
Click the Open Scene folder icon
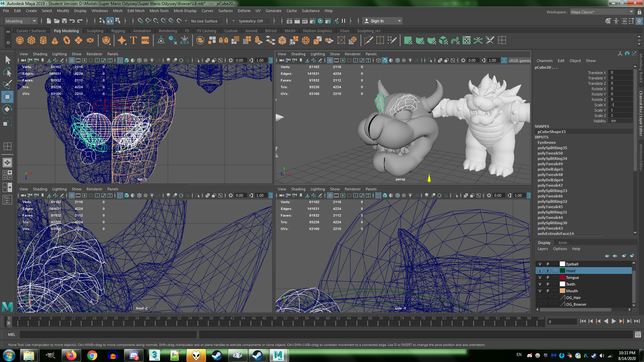point(57,21)
